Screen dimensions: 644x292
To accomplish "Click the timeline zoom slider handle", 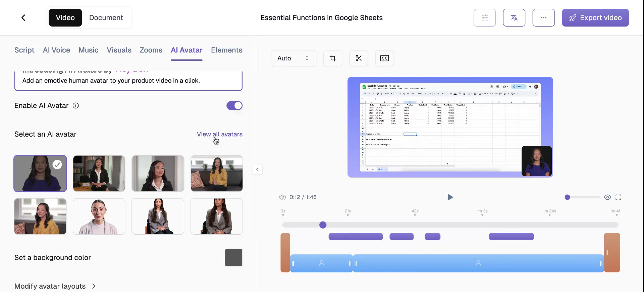I will pyautogui.click(x=568, y=197).
